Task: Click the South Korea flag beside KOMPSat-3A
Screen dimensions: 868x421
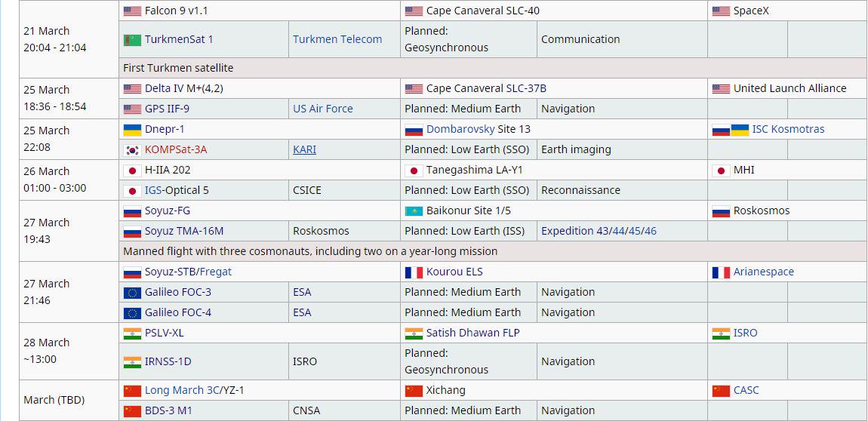Action: click(x=132, y=150)
